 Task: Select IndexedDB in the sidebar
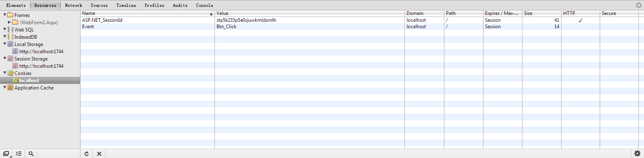click(26, 37)
